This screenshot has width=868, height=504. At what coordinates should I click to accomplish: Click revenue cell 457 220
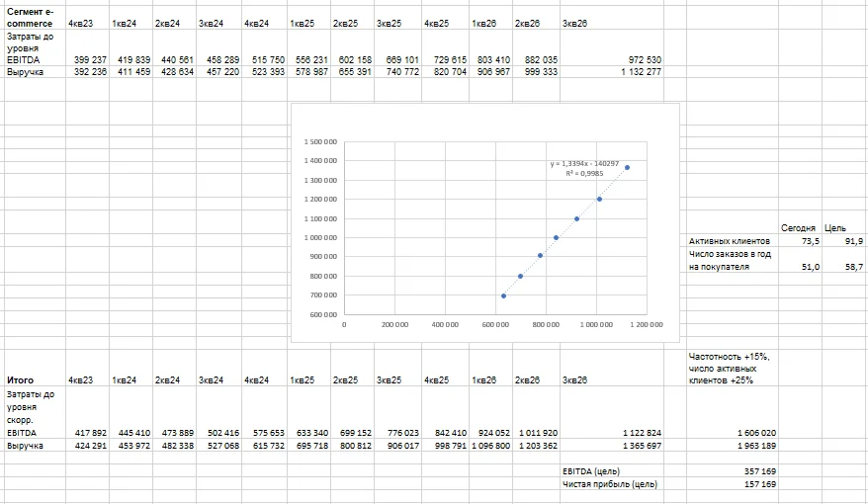pos(219,72)
